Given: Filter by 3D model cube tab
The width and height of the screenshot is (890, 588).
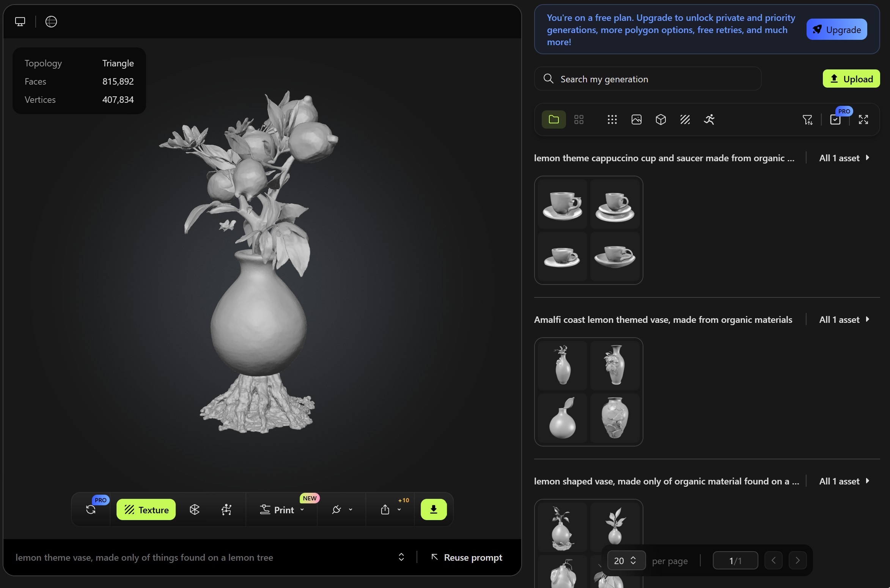Looking at the screenshot, I should pos(661,120).
